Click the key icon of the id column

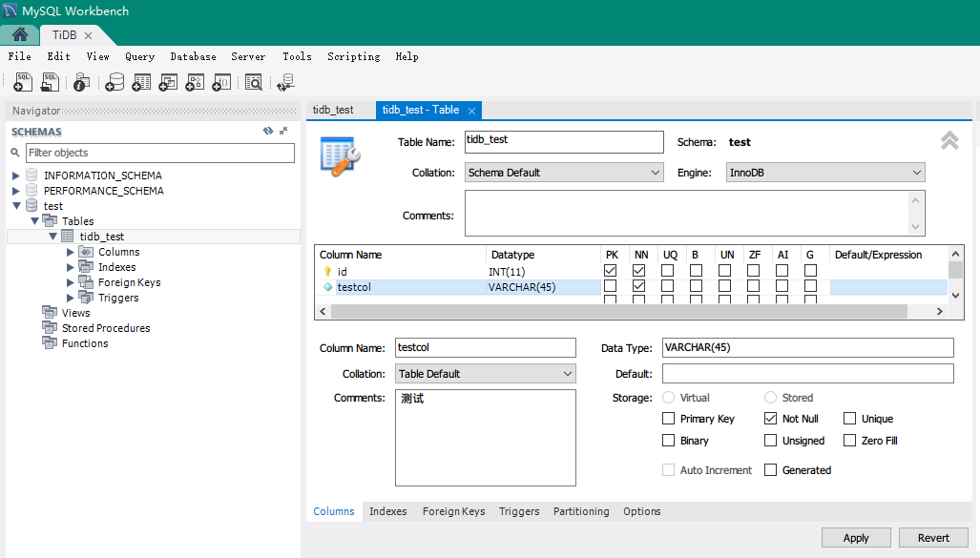[x=327, y=271]
